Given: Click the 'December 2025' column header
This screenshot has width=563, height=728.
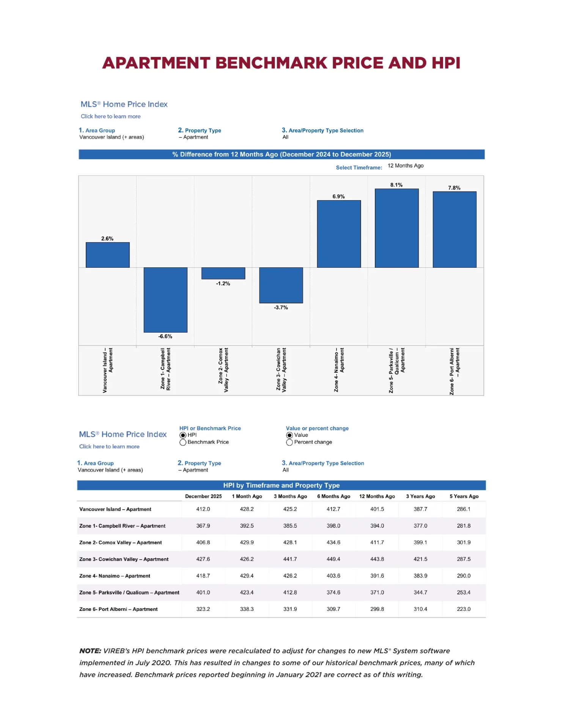Looking at the screenshot, I should 203,496.
